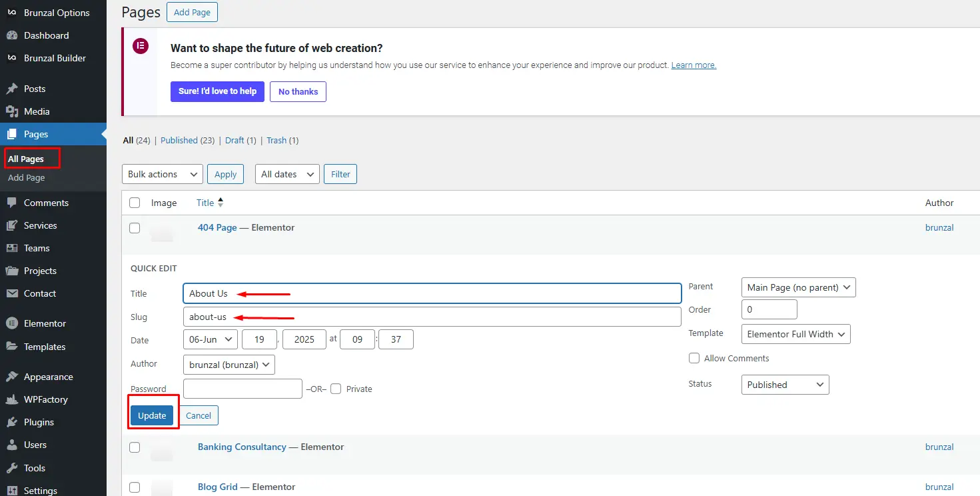Image resolution: width=980 pixels, height=496 pixels.
Task: Click the year field showing 2025
Action: point(304,339)
